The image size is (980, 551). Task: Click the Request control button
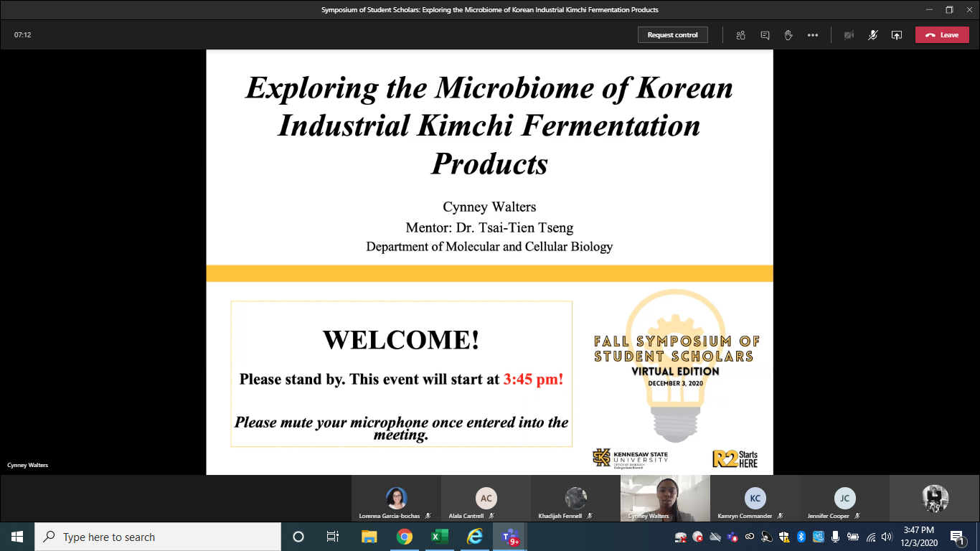[x=672, y=35]
